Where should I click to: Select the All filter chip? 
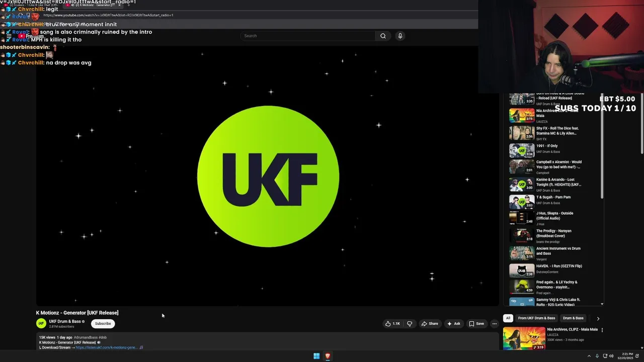point(508,318)
